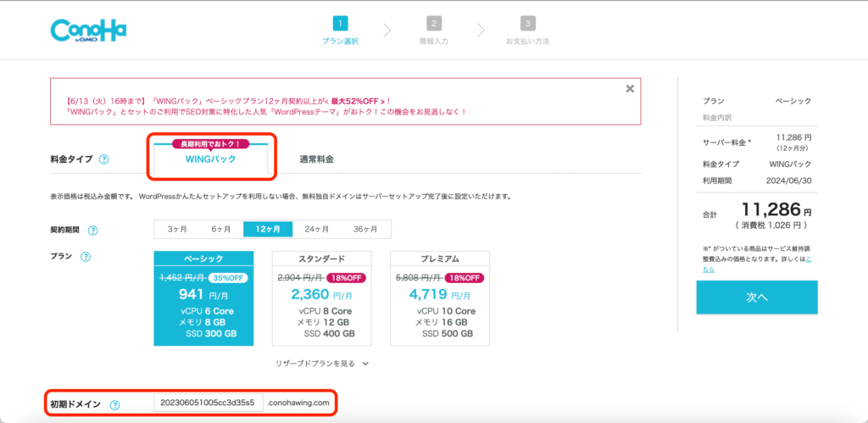Click the 11,286 円 total amount

point(776,210)
